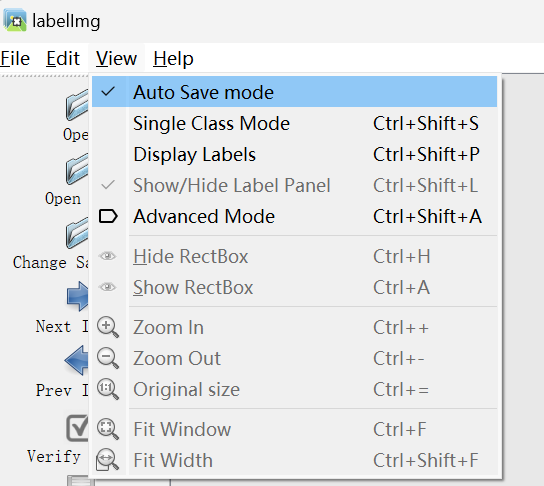Click the labelImg application icon
Screen dimensions: 544x486
coord(15,21)
